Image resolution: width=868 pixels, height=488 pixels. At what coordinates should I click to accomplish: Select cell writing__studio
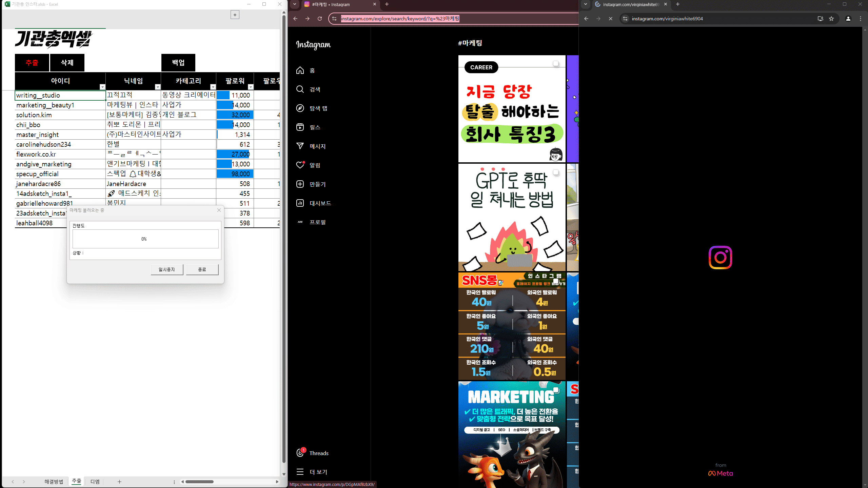click(60, 96)
